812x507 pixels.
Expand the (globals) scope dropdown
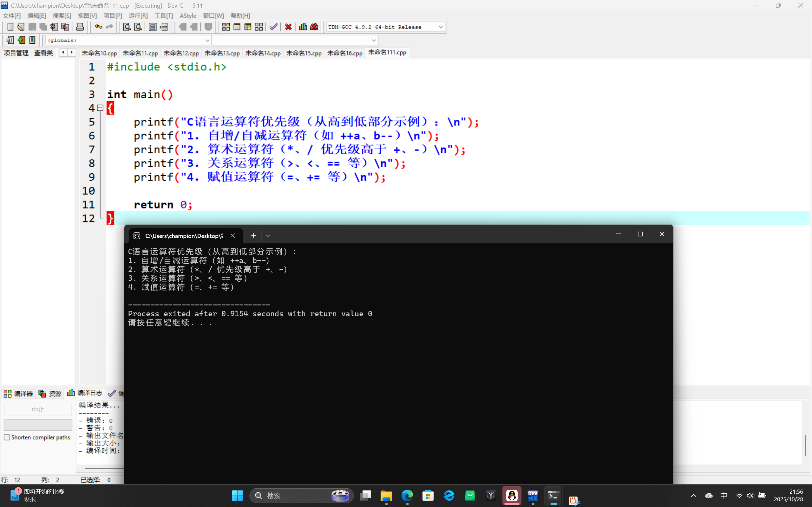point(207,41)
